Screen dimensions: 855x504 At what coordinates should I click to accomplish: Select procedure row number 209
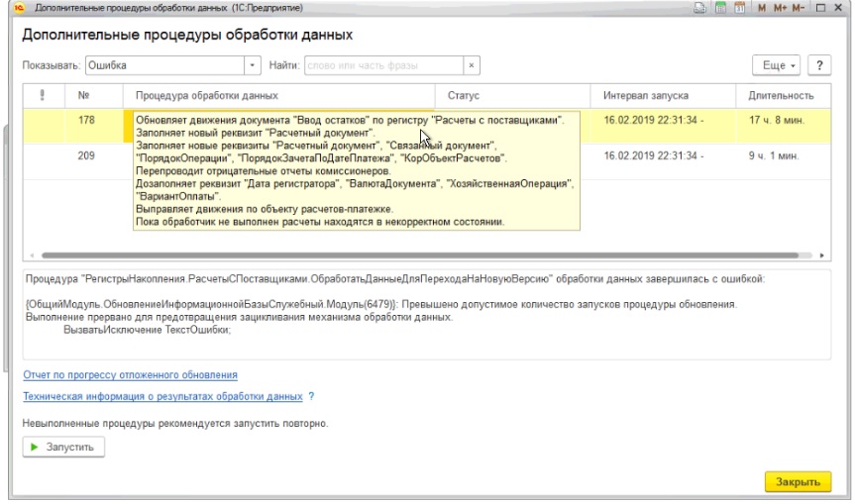(85, 155)
